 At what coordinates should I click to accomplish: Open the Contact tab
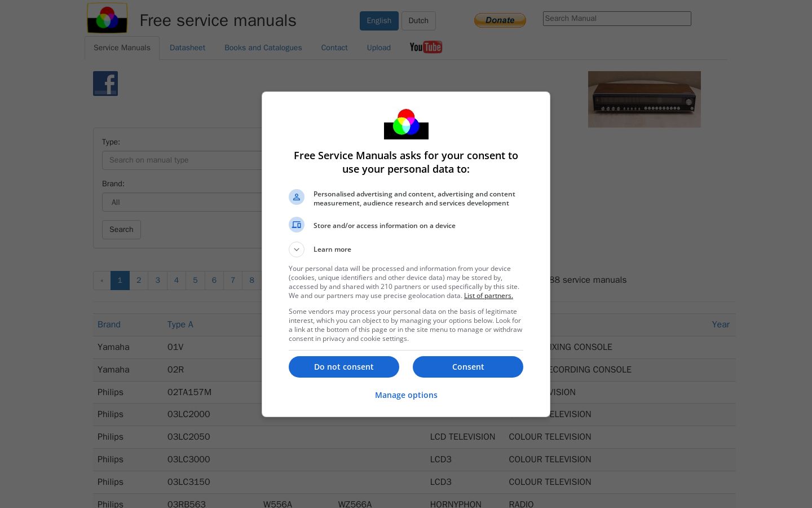(x=334, y=48)
